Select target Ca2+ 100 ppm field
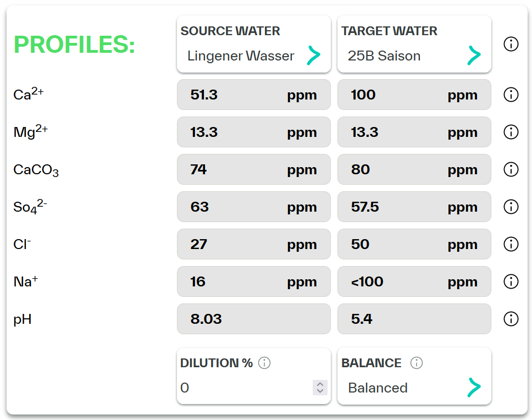532x420 pixels. (x=414, y=95)
